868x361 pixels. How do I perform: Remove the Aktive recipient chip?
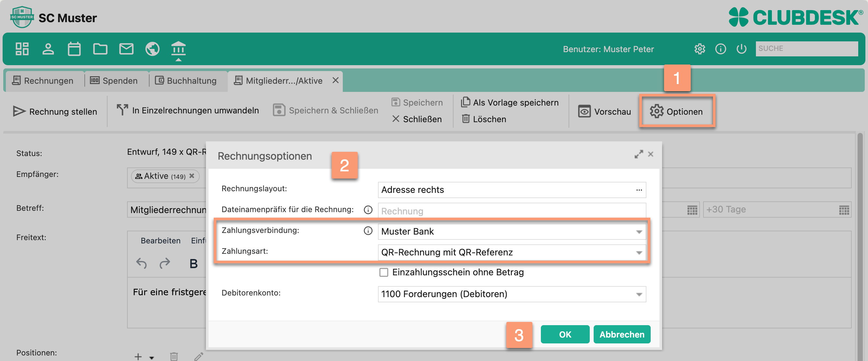tap(192, 176)
